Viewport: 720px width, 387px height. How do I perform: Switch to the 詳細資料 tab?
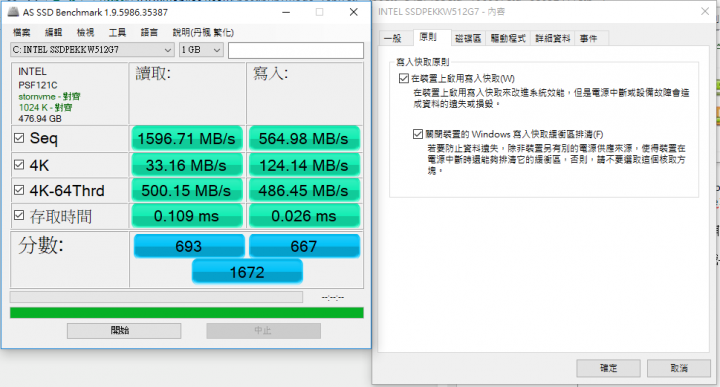coord(553,39)
